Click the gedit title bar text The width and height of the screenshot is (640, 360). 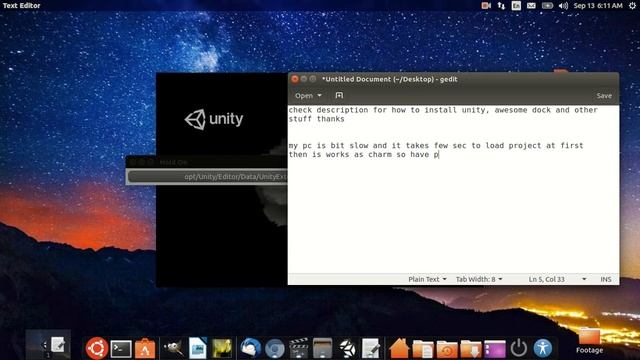(390, 79)
